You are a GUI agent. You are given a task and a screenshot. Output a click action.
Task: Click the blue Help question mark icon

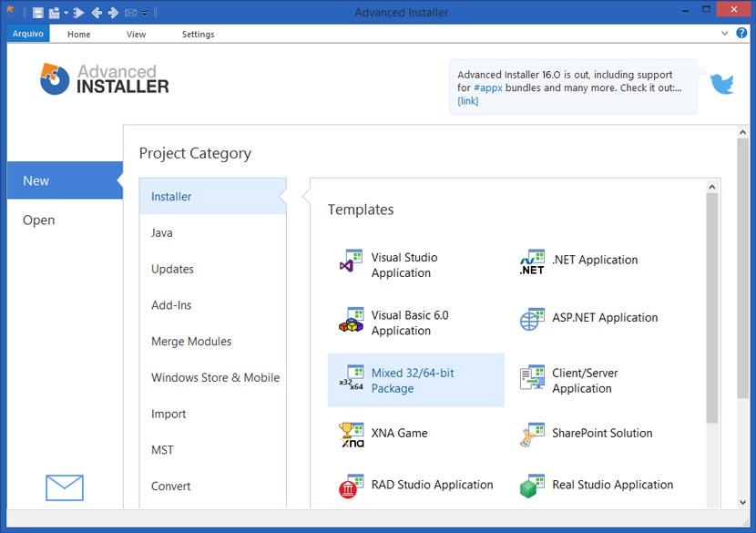740,33
